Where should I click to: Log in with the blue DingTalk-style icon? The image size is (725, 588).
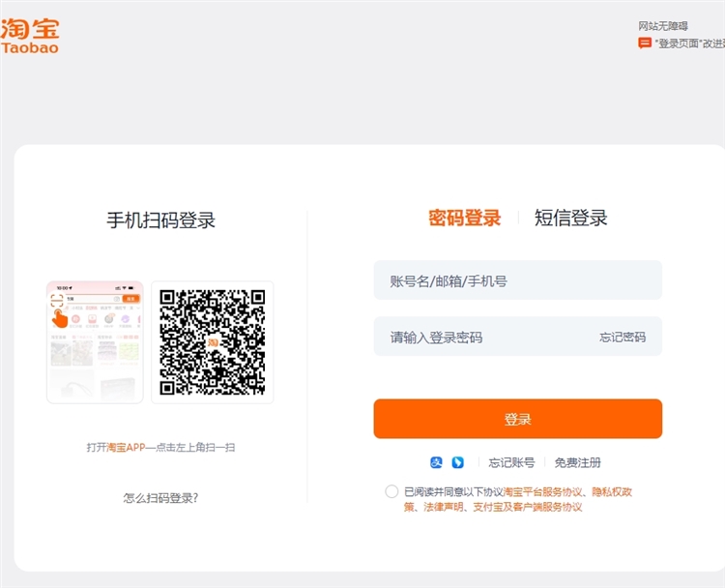[x=458, y=462]
